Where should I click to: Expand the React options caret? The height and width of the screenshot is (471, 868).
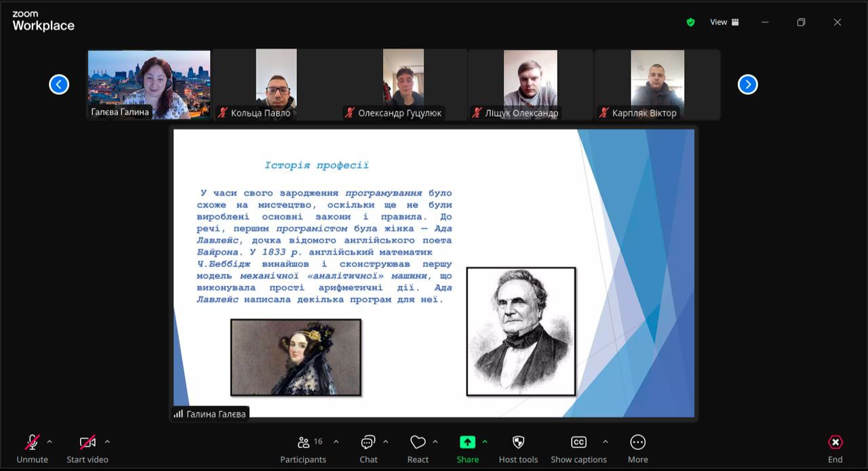pyautogui.click(x=435, y=442)
